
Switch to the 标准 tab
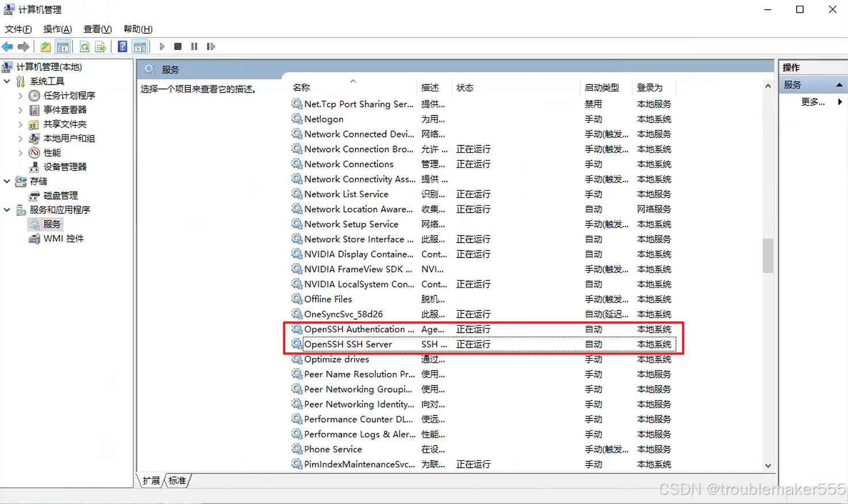177,480
